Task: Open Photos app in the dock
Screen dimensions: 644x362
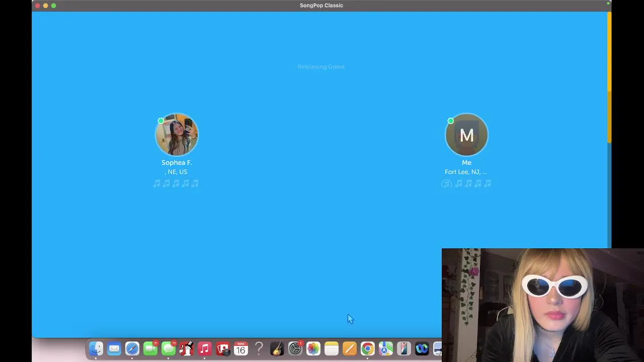Action: click(313, 348)
